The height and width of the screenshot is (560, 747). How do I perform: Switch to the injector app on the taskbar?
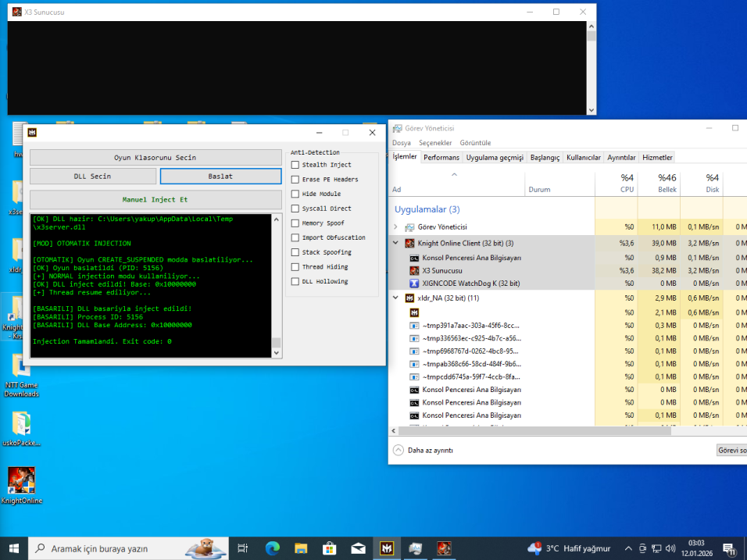[x=387, y=548]
